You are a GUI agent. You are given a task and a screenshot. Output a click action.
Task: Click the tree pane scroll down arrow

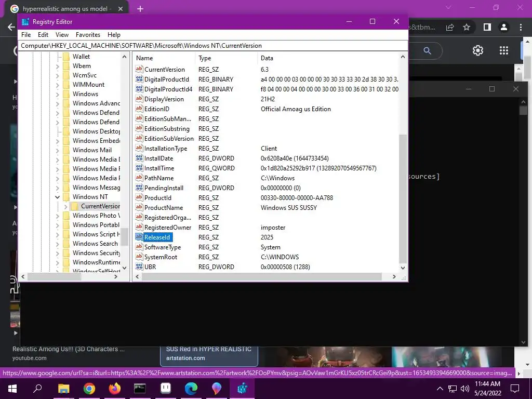click(124, 268)
